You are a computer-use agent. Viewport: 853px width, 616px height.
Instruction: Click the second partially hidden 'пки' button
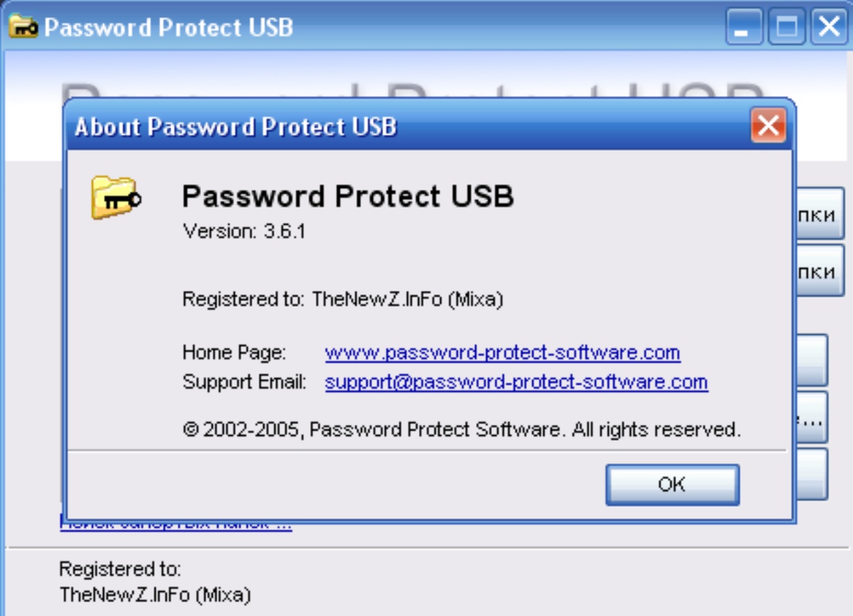pos(820,271)
